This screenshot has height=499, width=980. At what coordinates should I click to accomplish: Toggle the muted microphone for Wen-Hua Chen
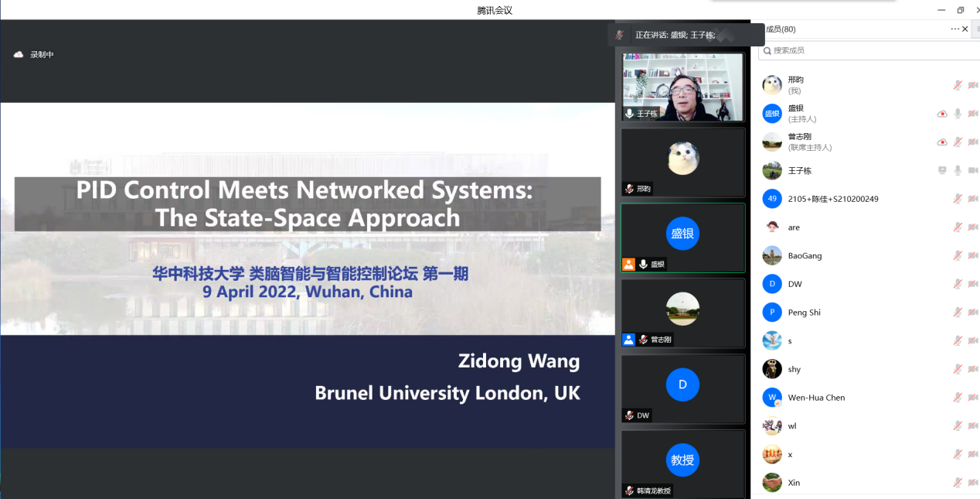click(x=958, y=398)
